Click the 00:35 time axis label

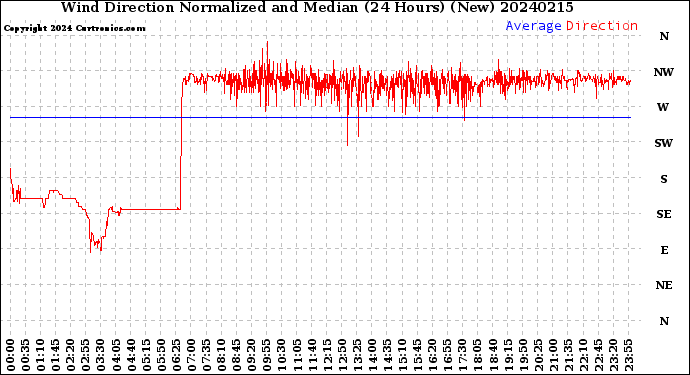click(26, 355)
